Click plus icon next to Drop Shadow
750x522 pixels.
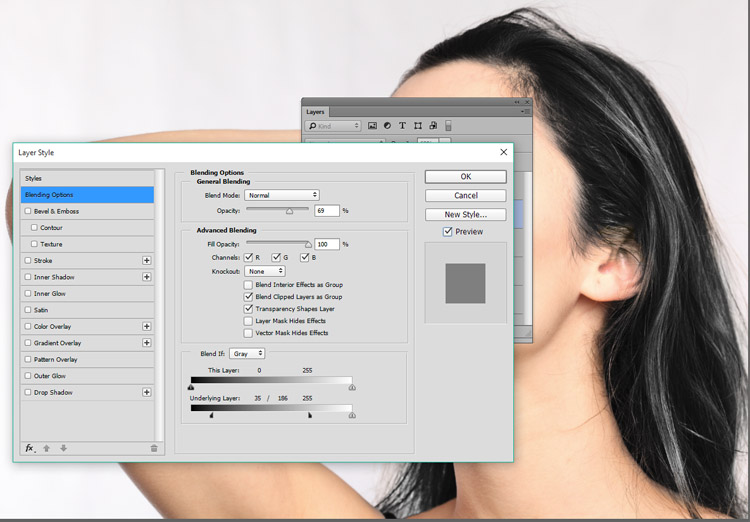(147, 393)
